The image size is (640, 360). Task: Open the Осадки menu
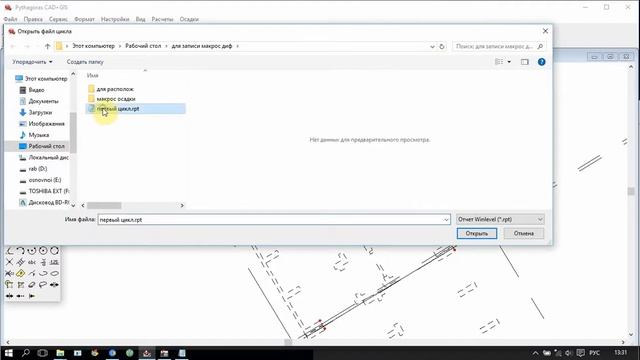point(189,19)
